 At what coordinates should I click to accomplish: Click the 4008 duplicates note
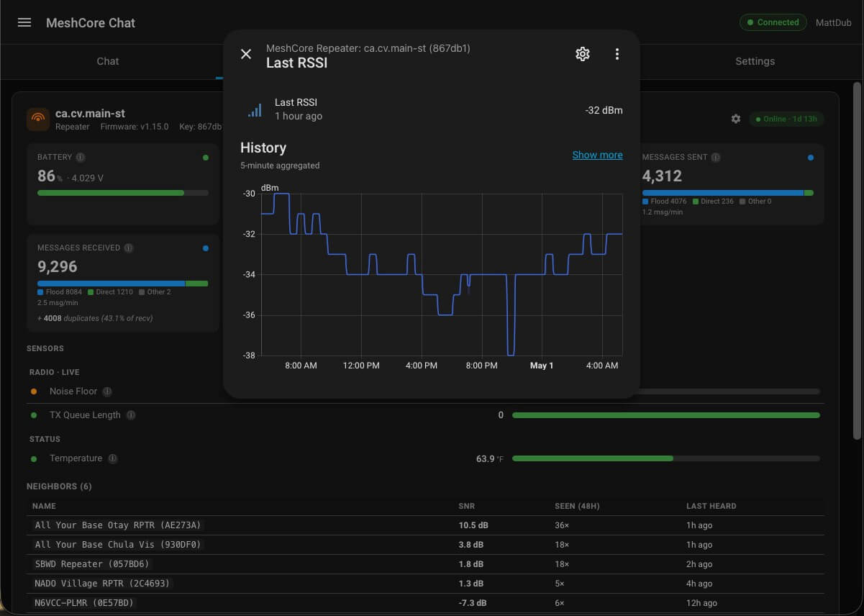point(95,318)
